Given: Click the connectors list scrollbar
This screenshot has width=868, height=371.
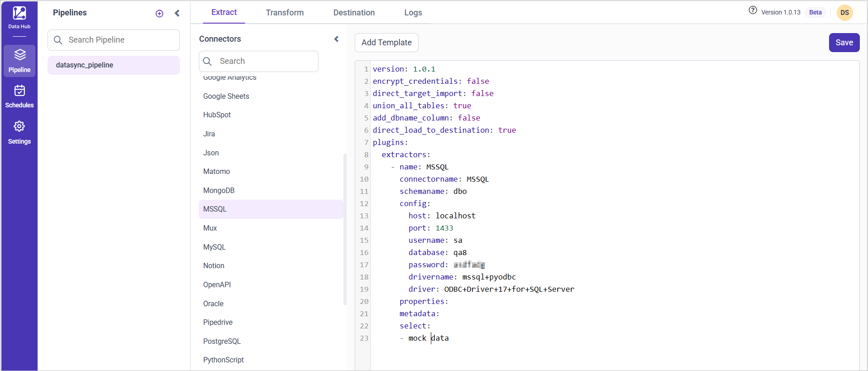Looking at the screenshot, I should [345, 229].
